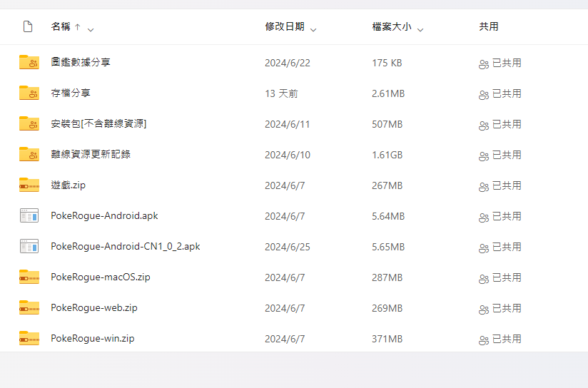Click shared people icon in 存檔分享 row

[484, 95]
